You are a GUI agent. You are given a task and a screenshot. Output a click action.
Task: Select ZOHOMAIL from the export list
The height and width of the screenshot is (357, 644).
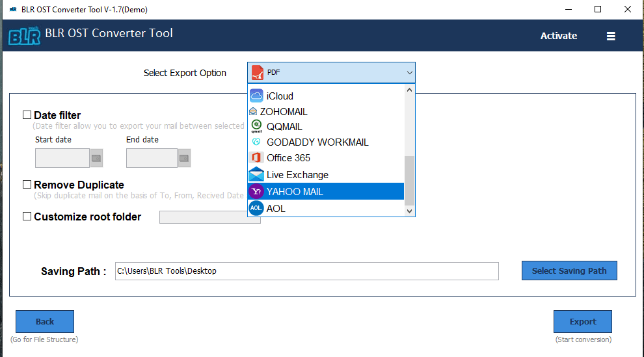[x=326, y=112]
